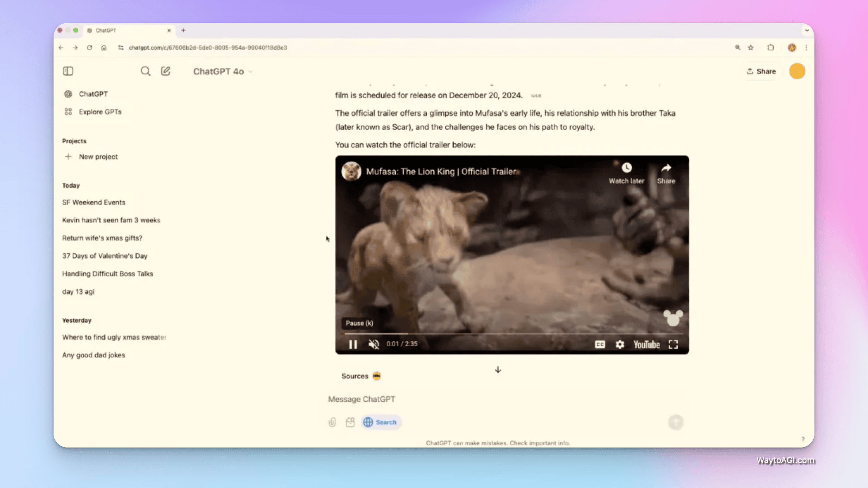Open Handling Difficult Boss Talks chat

click(107, 274)
